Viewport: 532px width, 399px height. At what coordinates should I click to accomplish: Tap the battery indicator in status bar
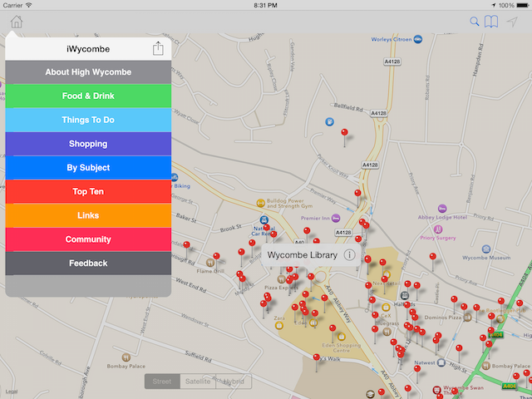(x=523, y=6)
